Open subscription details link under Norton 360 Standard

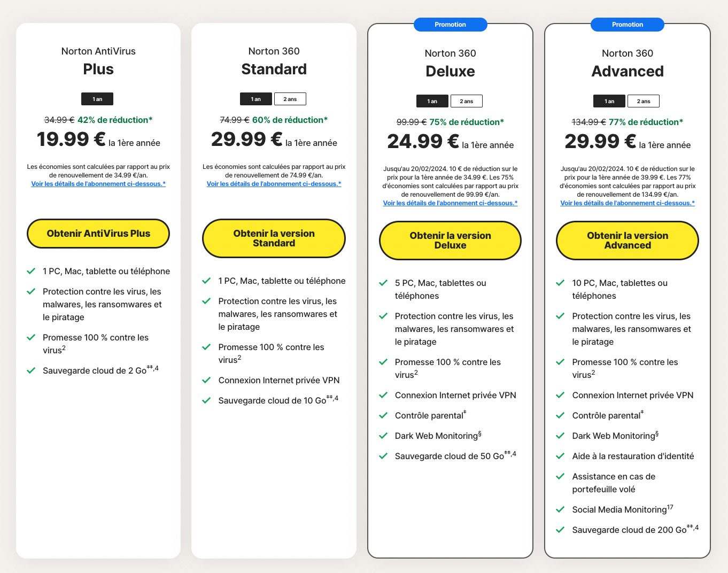click(274, 184)
